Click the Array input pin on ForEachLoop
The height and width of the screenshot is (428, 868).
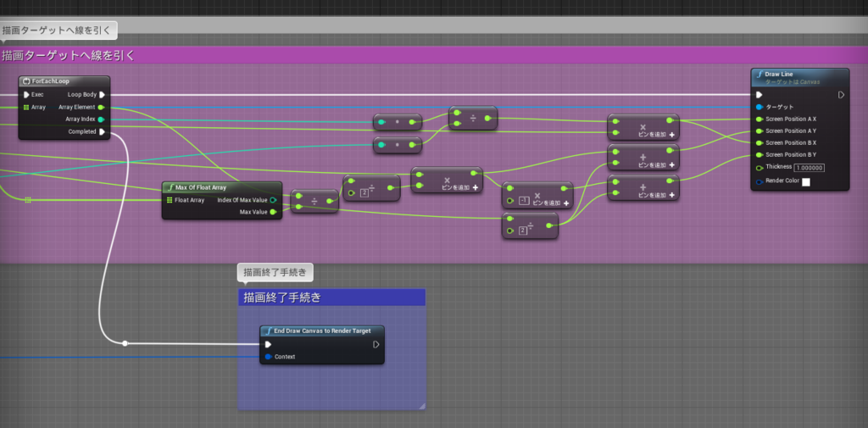coord(26,107)
